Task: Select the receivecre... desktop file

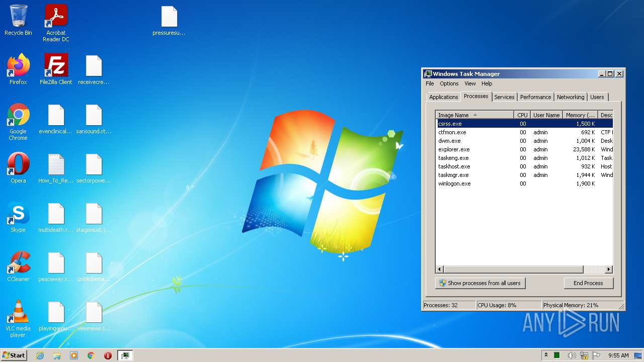Action: pyautogui.click(x=94, y=69)
